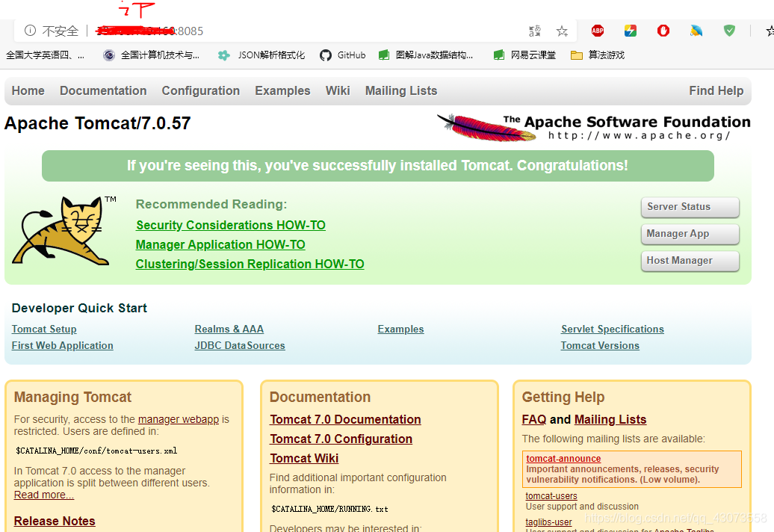Click the Manager App button
This screenshot has width=774, height=532.
coord(690,234)
